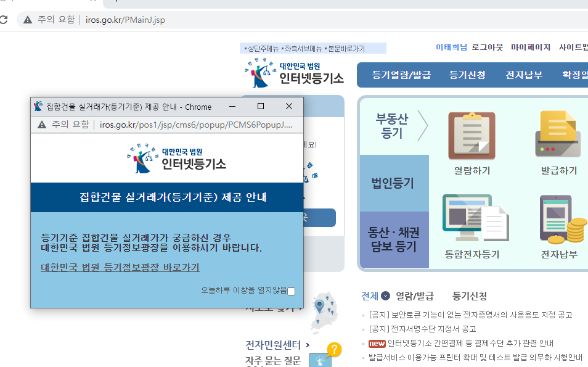
Task: Click the 인터넷등기소 logo on main page
Action: pos(294,73)
